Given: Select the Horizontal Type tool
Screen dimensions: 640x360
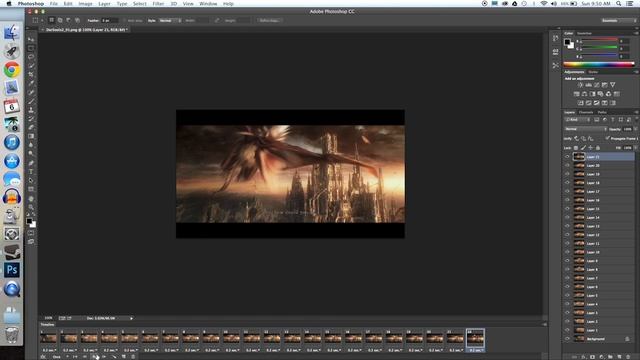Looking at the screenshot, I should pos(31,171).
